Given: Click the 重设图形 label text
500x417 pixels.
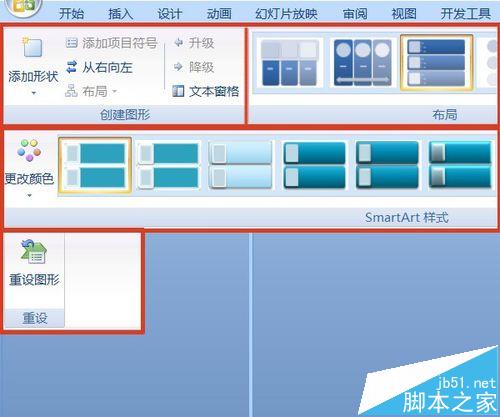Looking at the screenshot, I should (34, 280).
